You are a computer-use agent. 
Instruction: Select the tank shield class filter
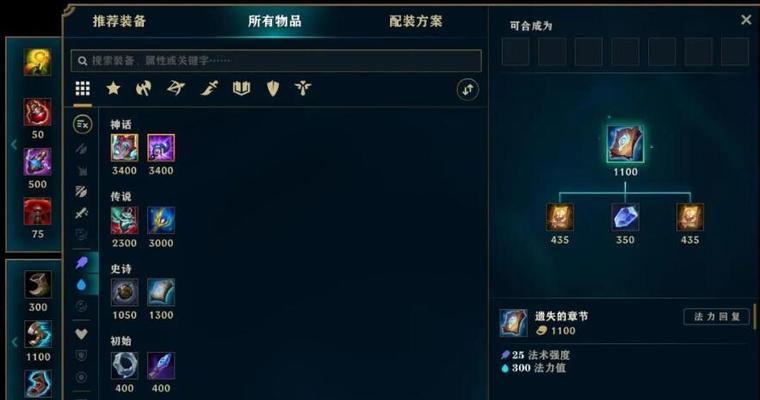coord(273,88)
